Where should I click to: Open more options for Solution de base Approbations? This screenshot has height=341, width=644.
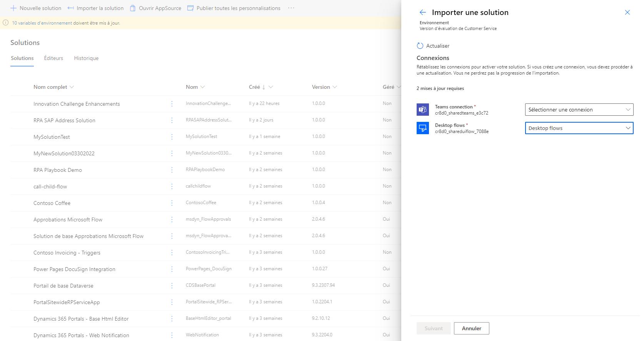[172, 236]
